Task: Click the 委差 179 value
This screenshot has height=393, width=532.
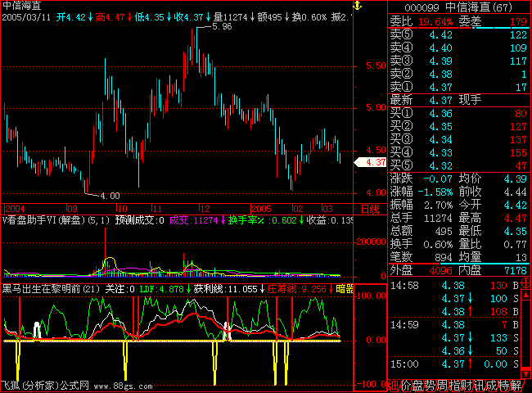Action: click(x=518, y=22)
